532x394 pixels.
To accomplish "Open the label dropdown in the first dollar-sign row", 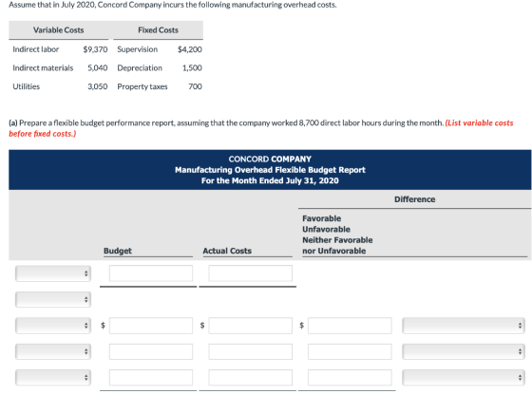I will click(53, 326).
